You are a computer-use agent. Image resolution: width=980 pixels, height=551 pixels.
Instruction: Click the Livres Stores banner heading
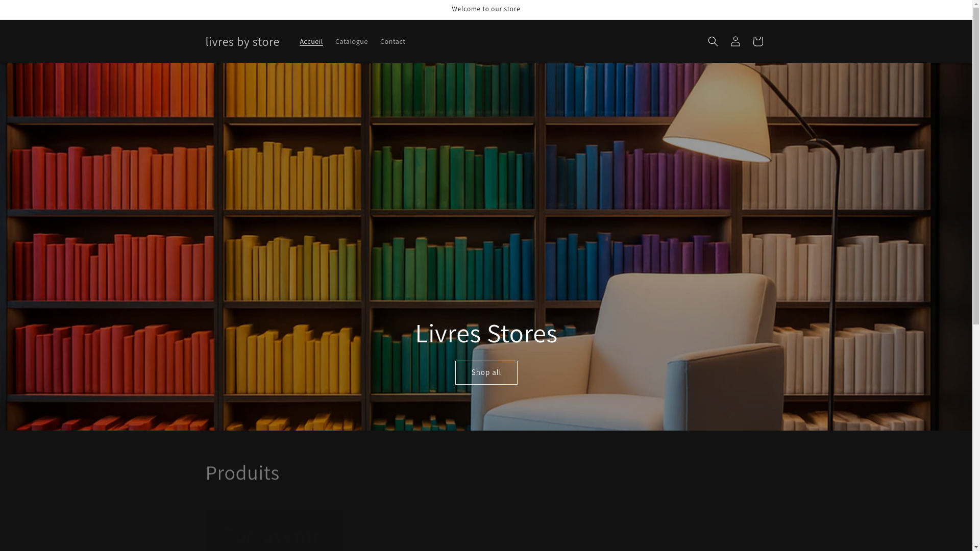point(486,333)
